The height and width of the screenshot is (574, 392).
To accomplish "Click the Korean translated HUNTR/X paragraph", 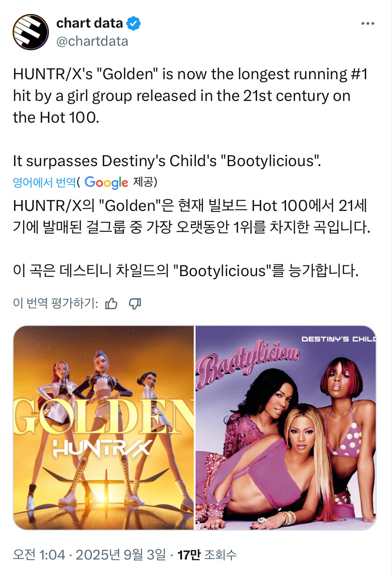I will [192, 216].
